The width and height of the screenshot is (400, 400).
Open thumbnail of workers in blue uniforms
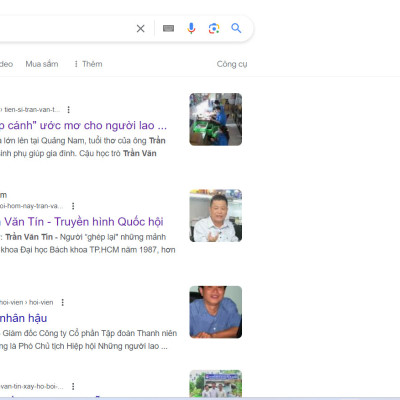[x=216, y=119]
